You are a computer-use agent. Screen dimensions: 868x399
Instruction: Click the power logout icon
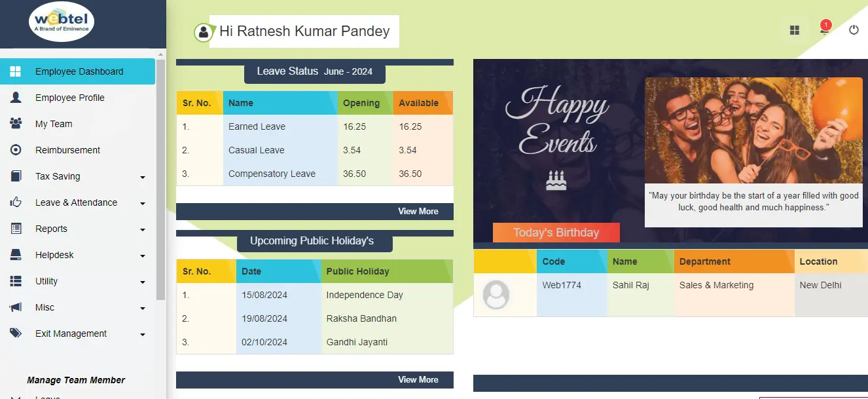(x=854, y=30)
